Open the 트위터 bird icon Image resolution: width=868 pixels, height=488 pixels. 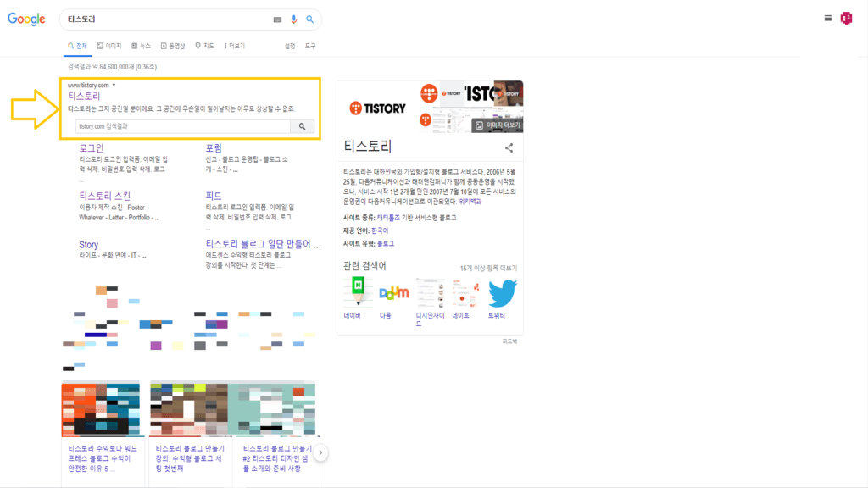pyautogui.click(x=502, y=292)
